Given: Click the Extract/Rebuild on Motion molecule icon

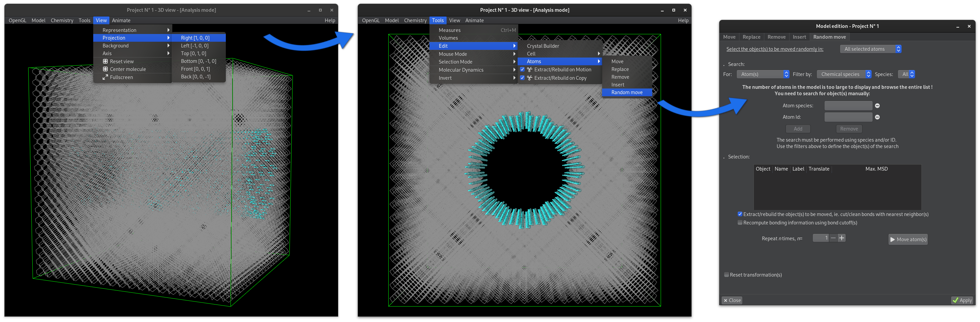Looking at the screenshot, I should [x=530, y=70].
